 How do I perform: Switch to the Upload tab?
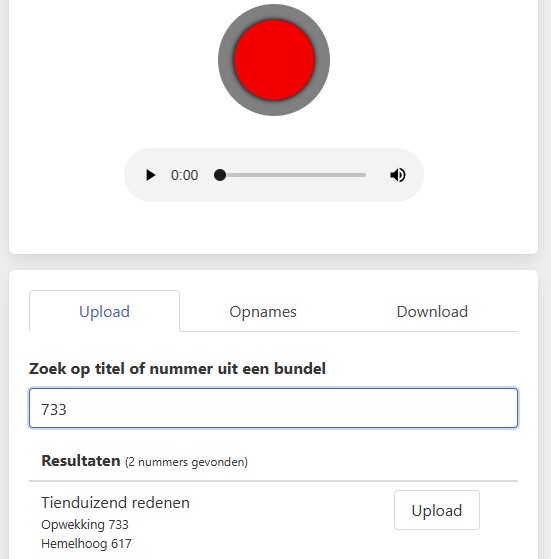(x=104, y=311)
